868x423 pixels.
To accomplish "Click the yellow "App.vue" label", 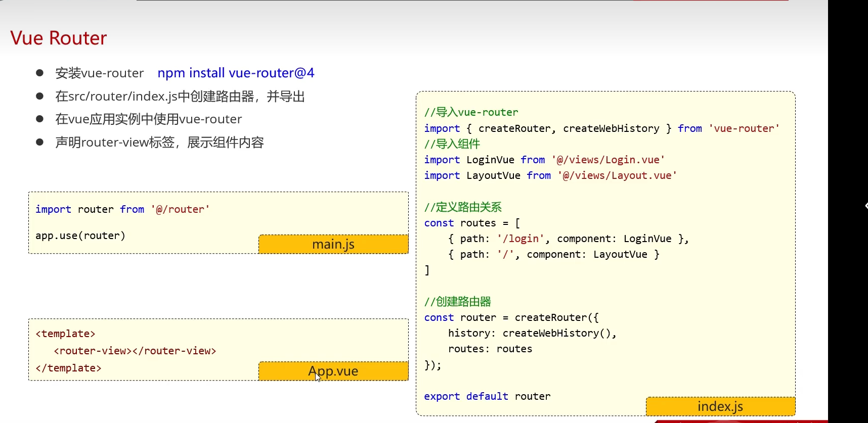I will pos(333,371).
